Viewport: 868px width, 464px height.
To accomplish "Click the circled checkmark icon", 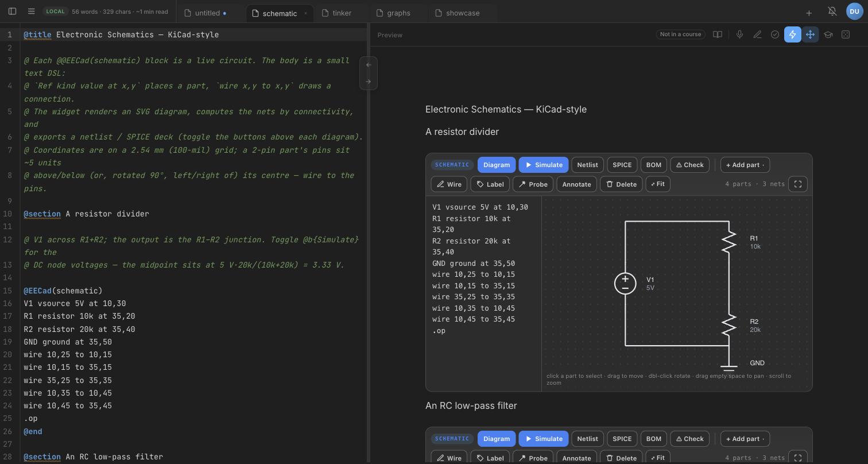I will [x=775, y=34].
